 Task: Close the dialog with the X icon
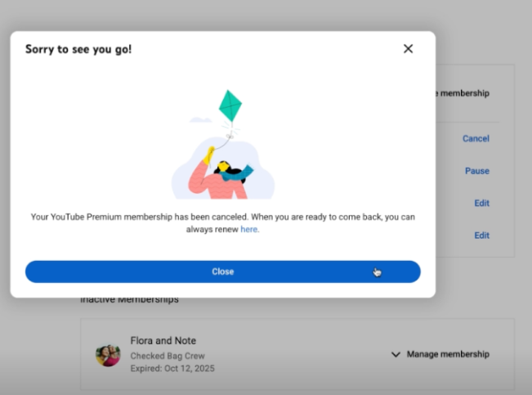tap(408, 49)
